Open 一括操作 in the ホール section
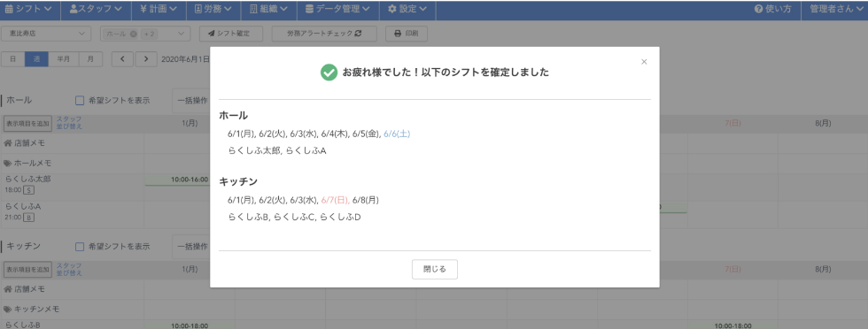 pyautogui.click(x=191, y=101)
